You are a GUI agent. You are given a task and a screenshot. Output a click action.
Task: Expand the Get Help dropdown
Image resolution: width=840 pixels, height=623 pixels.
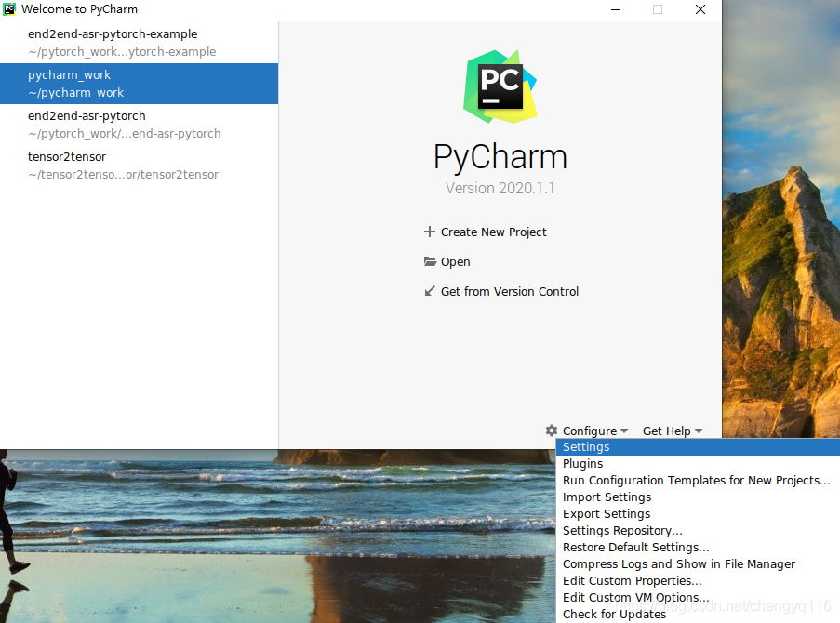pos(673,431)
